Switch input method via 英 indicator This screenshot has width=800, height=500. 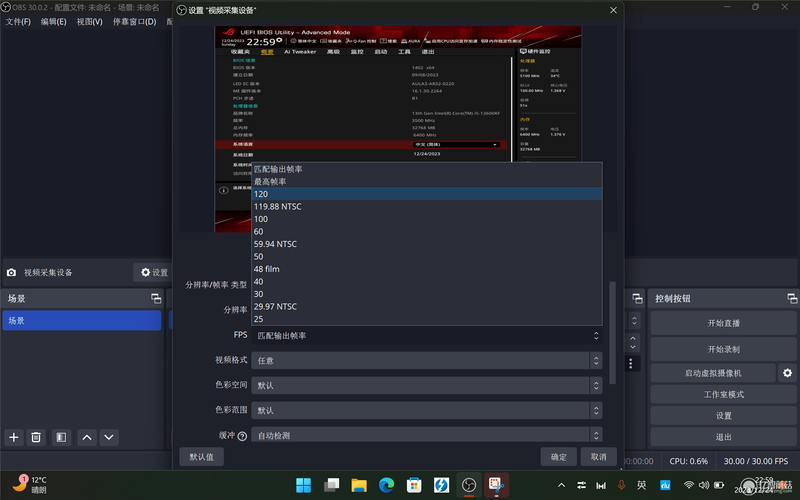click(x=642, y=485)
